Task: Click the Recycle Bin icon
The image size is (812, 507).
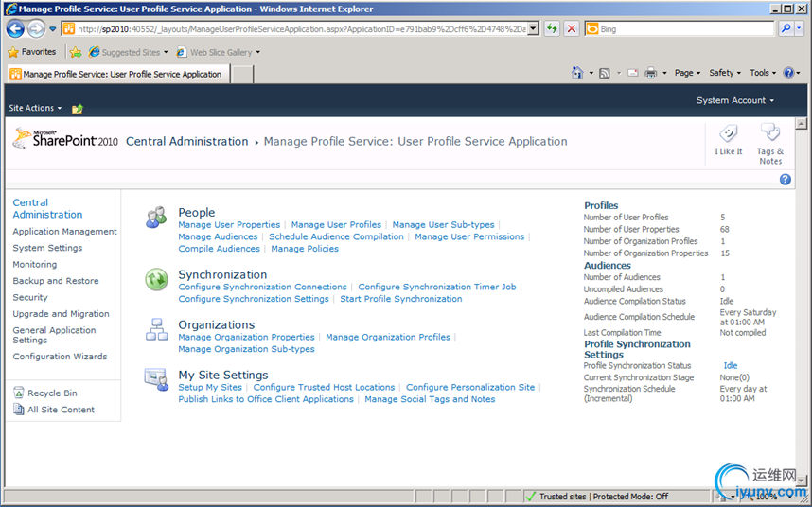Action: point(19,393)
